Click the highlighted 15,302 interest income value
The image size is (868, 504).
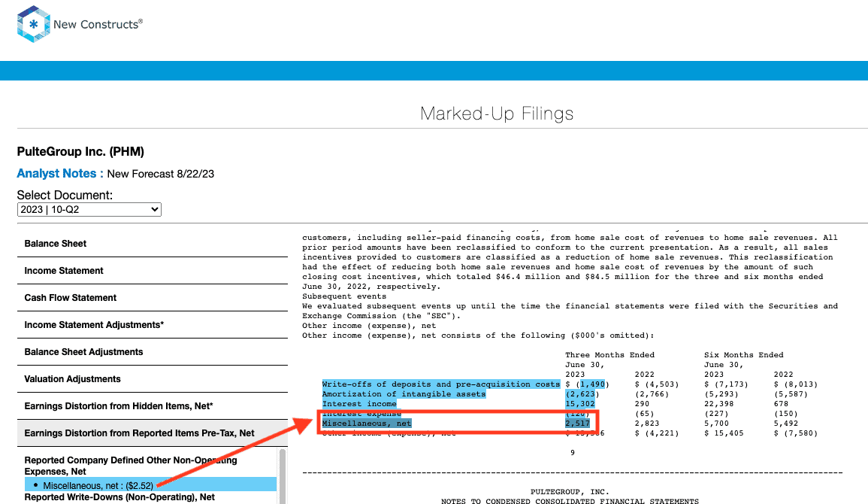(x=580, y=404)
